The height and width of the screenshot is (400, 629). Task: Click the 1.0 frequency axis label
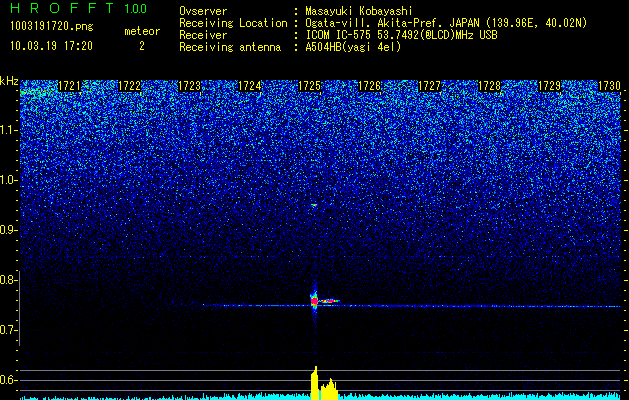[x=9, y=180]
